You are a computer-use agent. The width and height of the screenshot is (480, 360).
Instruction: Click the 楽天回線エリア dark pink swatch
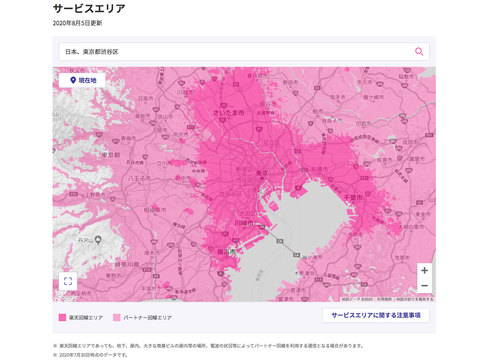tap(62, 317)
